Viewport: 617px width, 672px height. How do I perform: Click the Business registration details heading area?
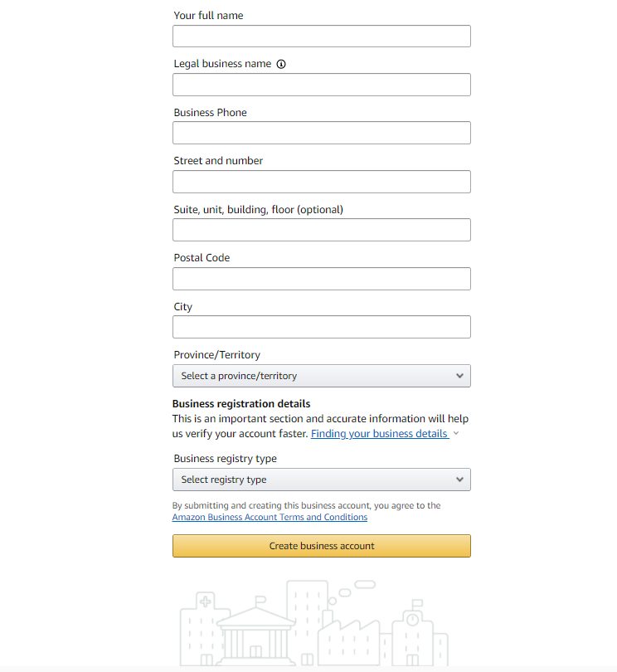pyautogui.click(x=240, y=403)
